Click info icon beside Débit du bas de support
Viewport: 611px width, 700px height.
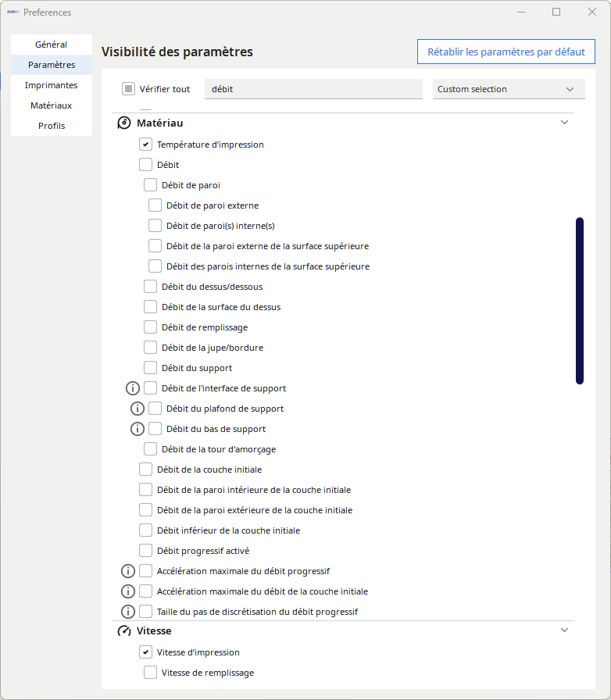pyautogui.click(x=138, y=429)
